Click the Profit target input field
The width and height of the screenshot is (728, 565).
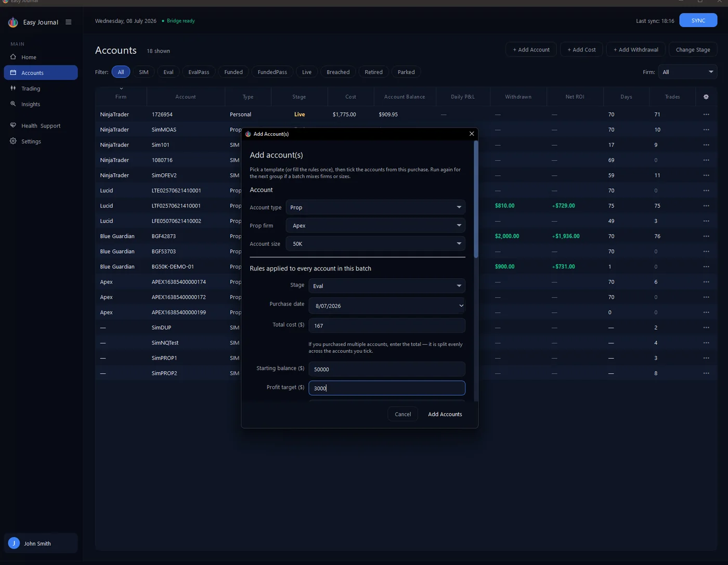point(386,388)
